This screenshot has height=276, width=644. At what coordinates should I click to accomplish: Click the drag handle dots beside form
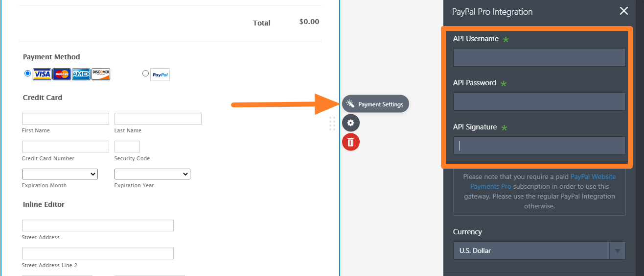coord(332,124)
